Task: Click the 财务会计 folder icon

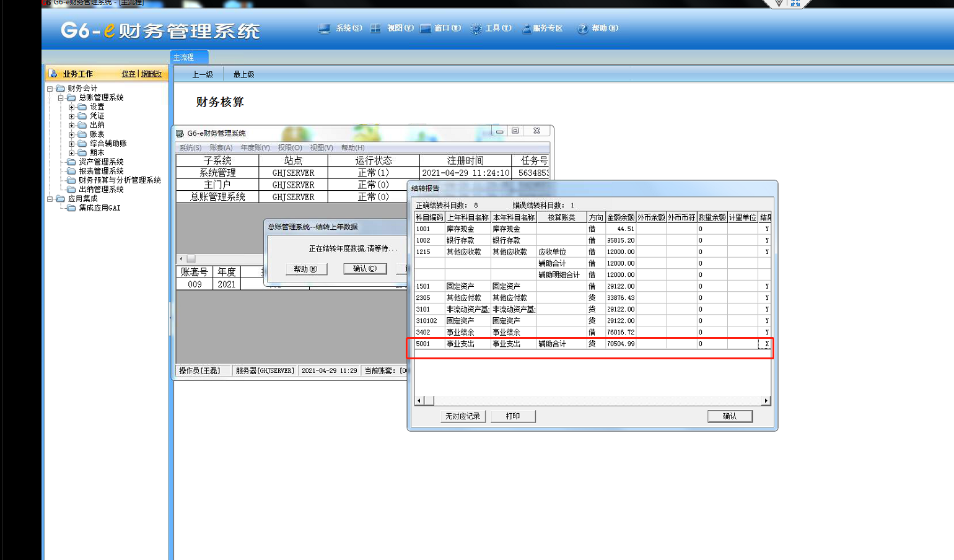Action: [x=61, y=89]
